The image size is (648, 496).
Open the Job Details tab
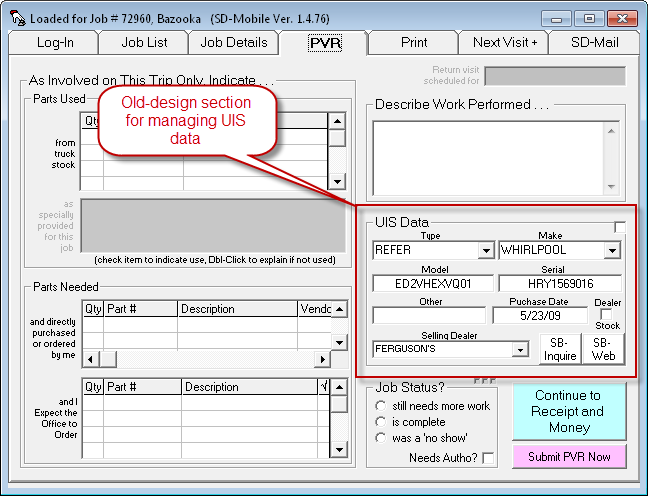coord(233,43)
